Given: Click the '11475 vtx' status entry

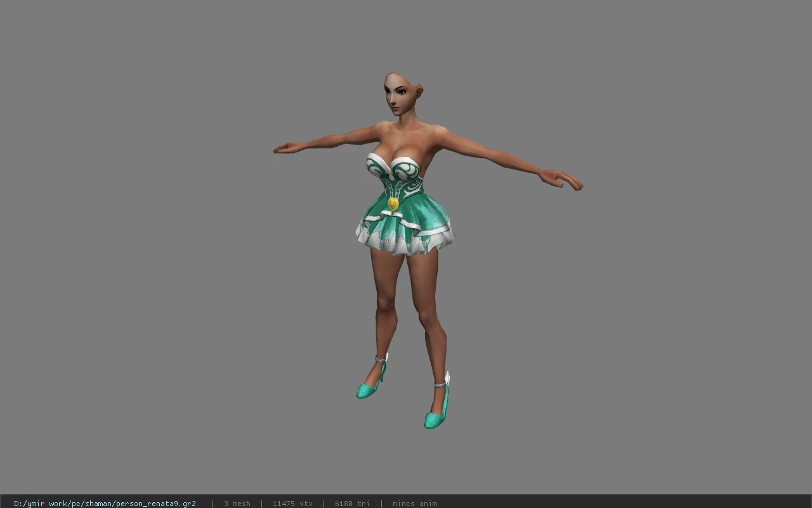Looking at the screenshot, I should point(292,504).
